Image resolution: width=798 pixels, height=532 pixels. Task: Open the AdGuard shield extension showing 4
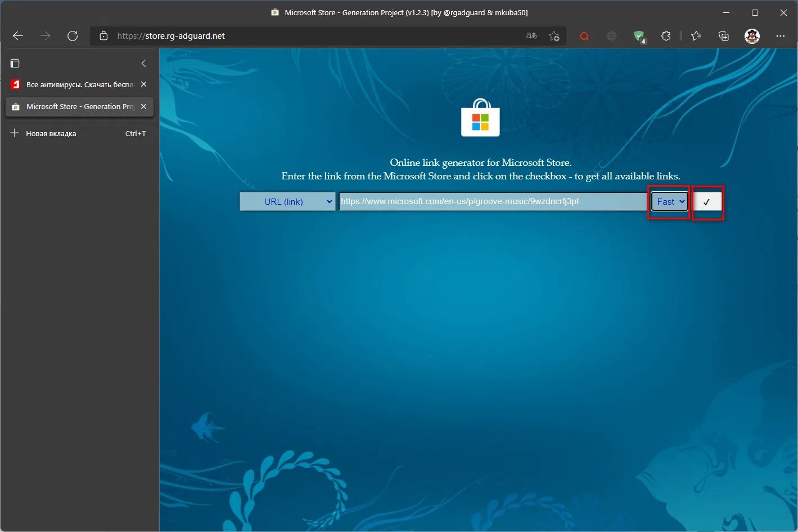pos(639,37)
